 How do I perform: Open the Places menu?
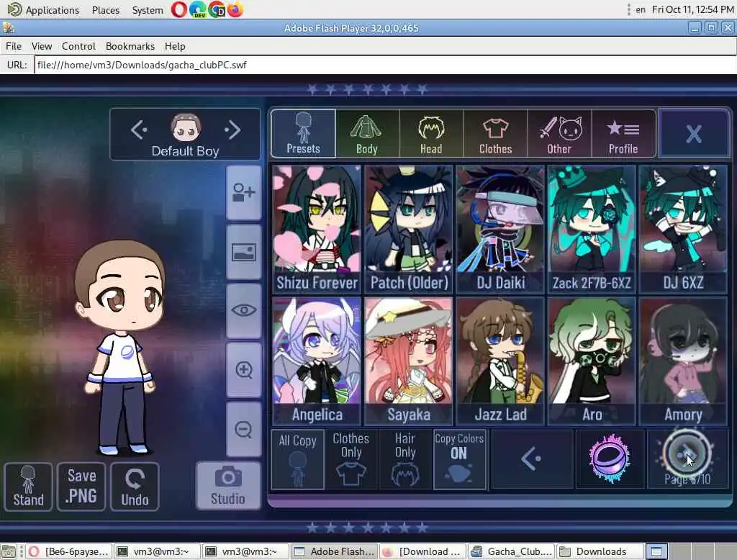(x=106, y=10)
